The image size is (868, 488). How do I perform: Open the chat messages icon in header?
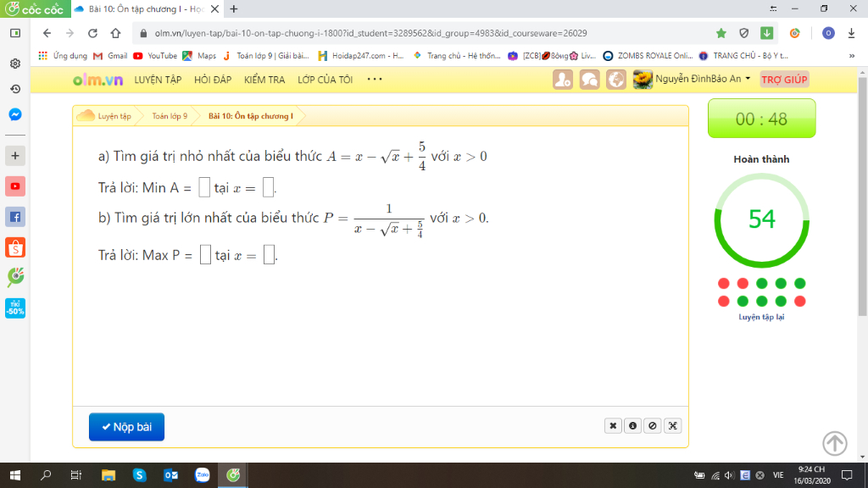(x=589, y=80)
